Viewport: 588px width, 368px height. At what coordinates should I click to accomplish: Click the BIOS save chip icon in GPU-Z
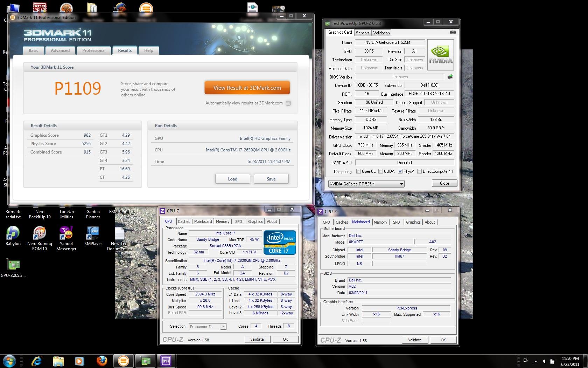tap(450, 76)
